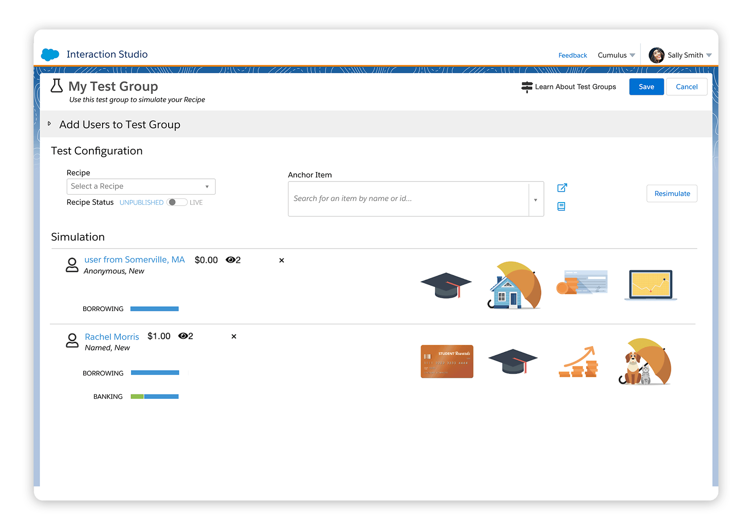Click the signpost icon for Learn About Test Groups
The width and height of the screenshot is (756, 532).
527,87
